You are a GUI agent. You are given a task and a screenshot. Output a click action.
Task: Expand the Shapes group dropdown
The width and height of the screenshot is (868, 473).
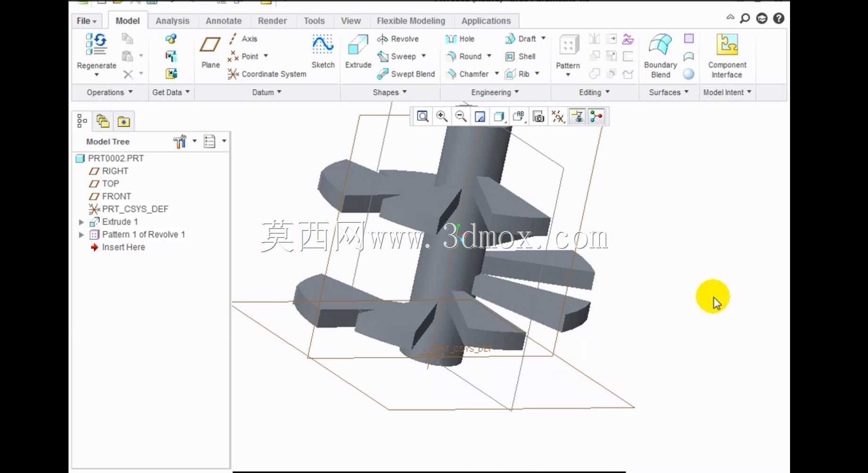pos(390,92)
